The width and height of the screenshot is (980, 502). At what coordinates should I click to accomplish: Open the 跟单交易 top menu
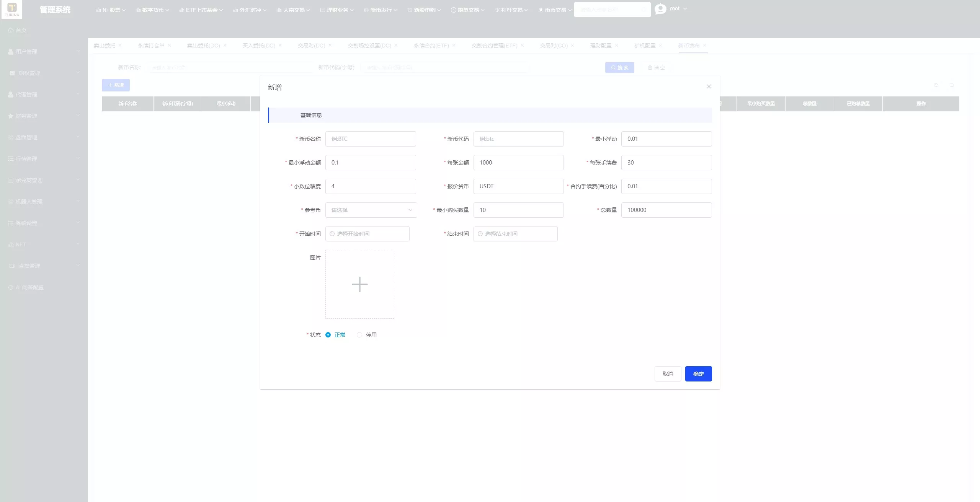coord(468,10)
